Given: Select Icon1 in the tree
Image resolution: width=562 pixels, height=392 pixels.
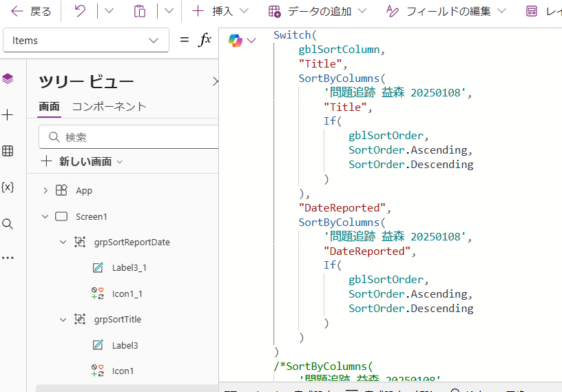Looking at the screenshot, I should coord(123,371).
